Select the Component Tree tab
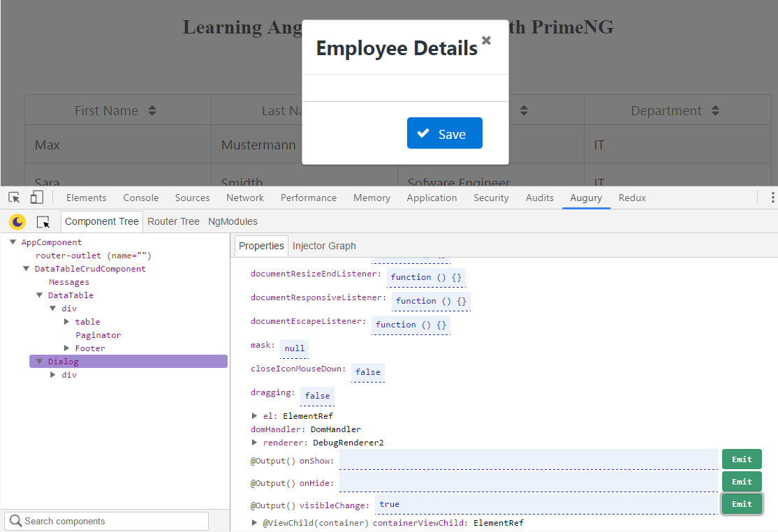This screenshot has height=532, width=778. coord(102,221)
